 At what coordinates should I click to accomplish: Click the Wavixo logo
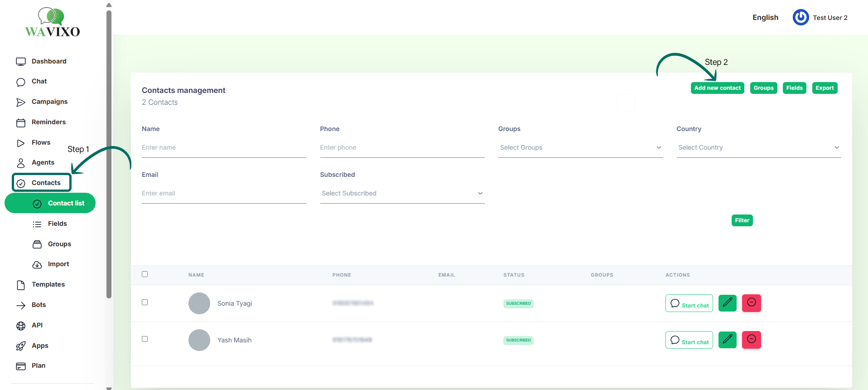pyautogui.click(x=53, y=22)
